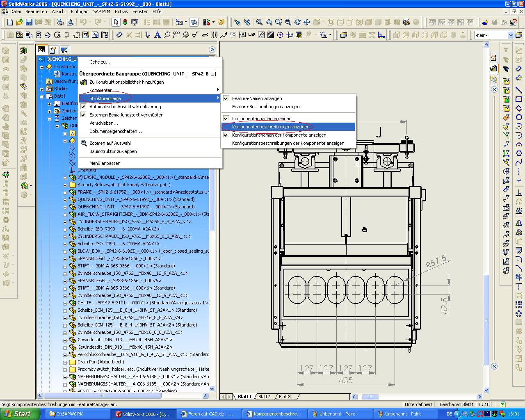Open Print Preview magnifier icon
Viewport: 525px width, 420px height.
pyautogui.click(x=70, y=22)
